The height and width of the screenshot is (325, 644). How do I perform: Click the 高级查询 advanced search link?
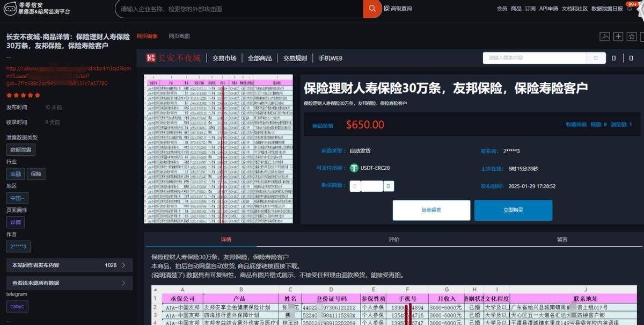[401, 9]
